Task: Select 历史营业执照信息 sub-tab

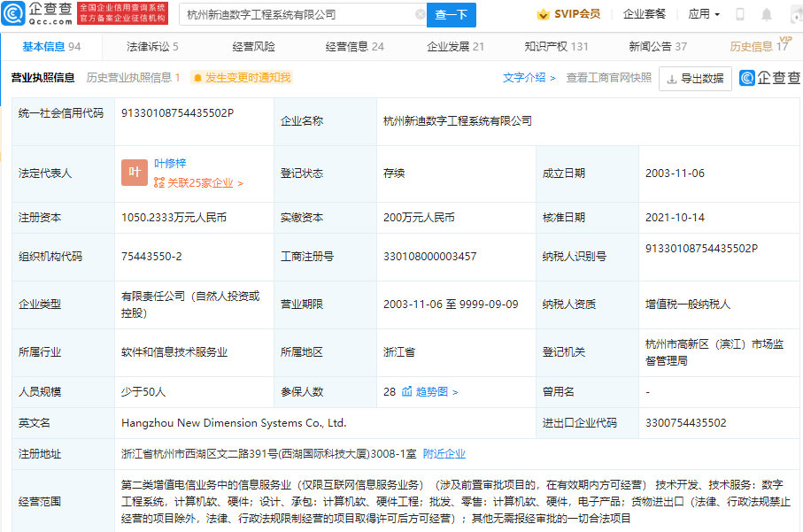Action: 133,78
